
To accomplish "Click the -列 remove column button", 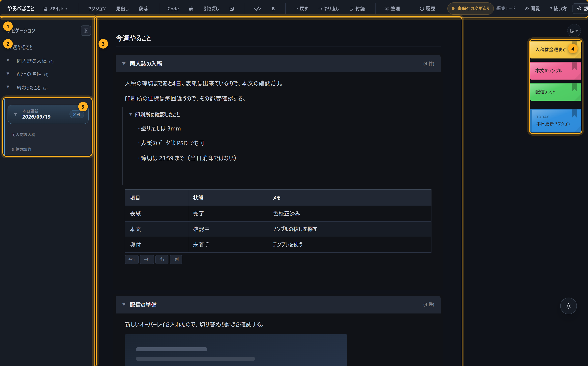I will pos(176,259).
